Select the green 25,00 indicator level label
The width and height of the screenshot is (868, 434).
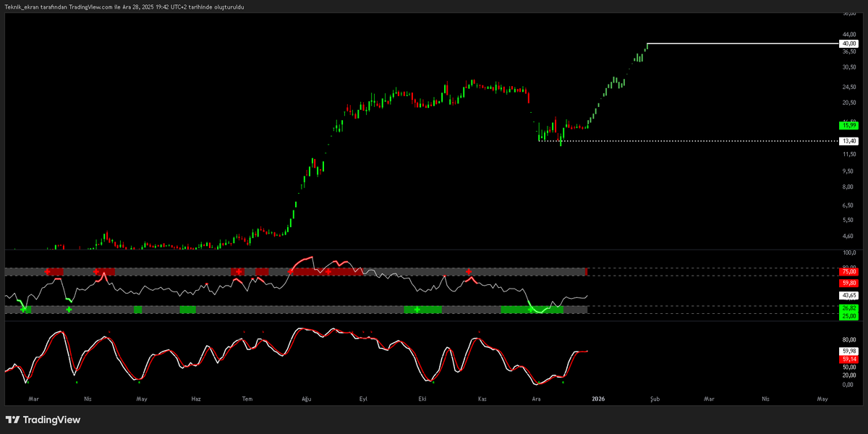point(848,316)
